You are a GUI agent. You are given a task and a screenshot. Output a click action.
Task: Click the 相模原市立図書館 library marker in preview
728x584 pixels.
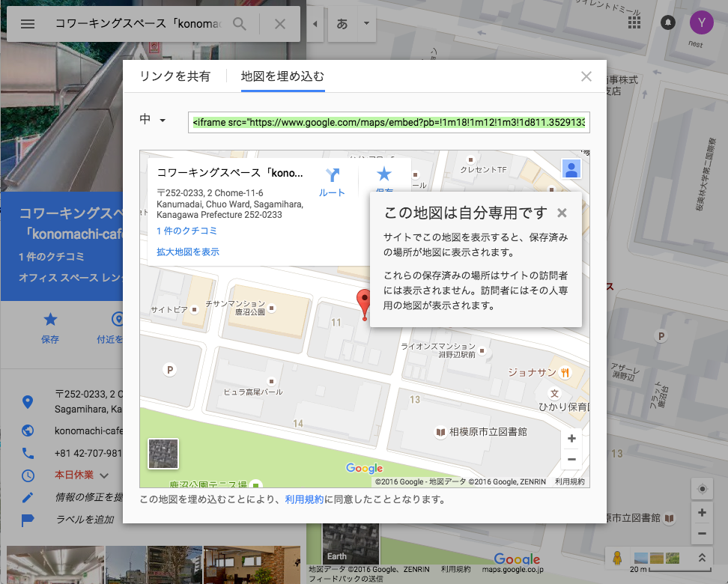click(x=440, y=432)
